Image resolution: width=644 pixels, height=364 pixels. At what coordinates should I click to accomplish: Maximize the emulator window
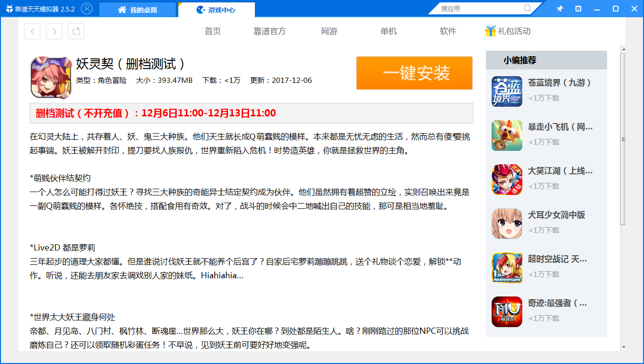coord(616,9)
